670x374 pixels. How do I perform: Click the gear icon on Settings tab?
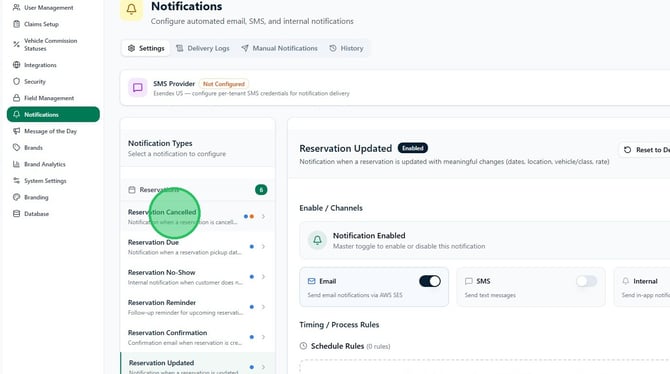131,48
